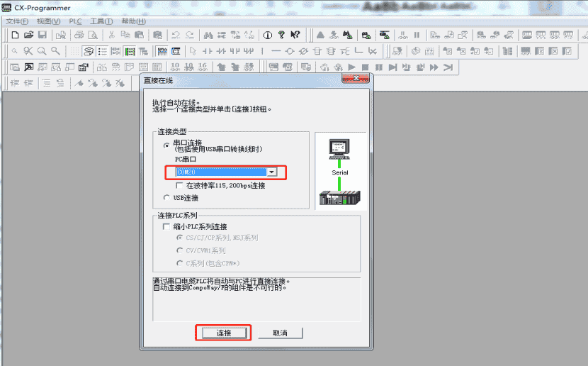588x366 pixels.
Task: Click the Undo arrow toolbar icon
Action: (x=176, y=35)
